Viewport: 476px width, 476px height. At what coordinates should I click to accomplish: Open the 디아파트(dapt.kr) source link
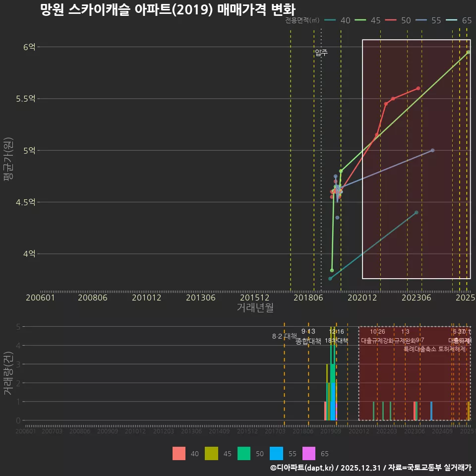[301, 468]
